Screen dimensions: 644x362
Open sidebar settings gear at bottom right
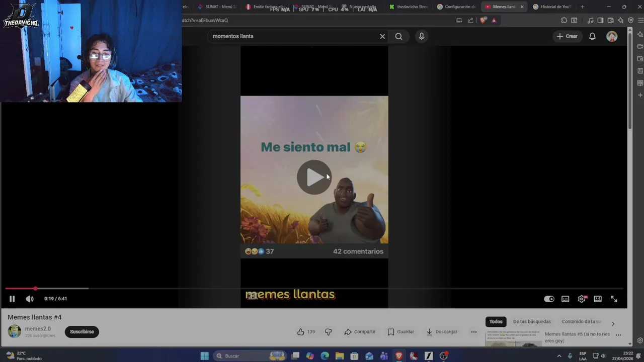639,340
